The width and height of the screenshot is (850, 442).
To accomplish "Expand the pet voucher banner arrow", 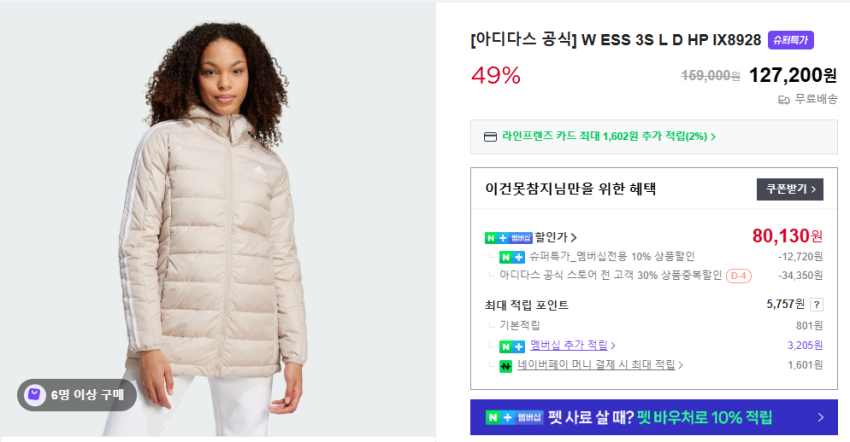I will (821, 417).
